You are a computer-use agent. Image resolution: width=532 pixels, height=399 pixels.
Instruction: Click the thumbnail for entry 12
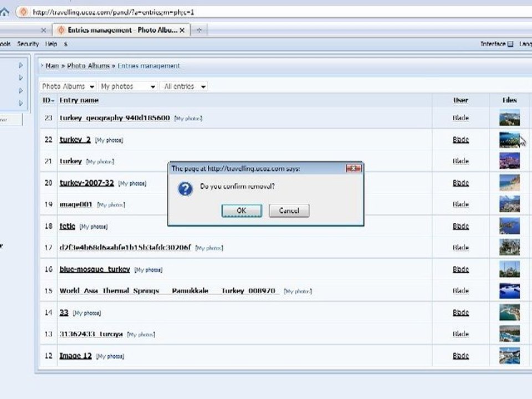click(x=509, y=356)
